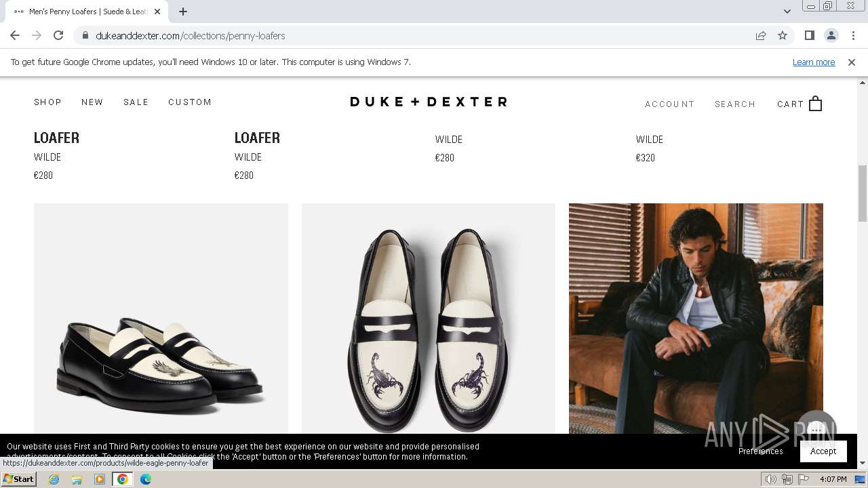View site information lock icon
Viewport: 868px width, 488px height.
coord(85,35)
